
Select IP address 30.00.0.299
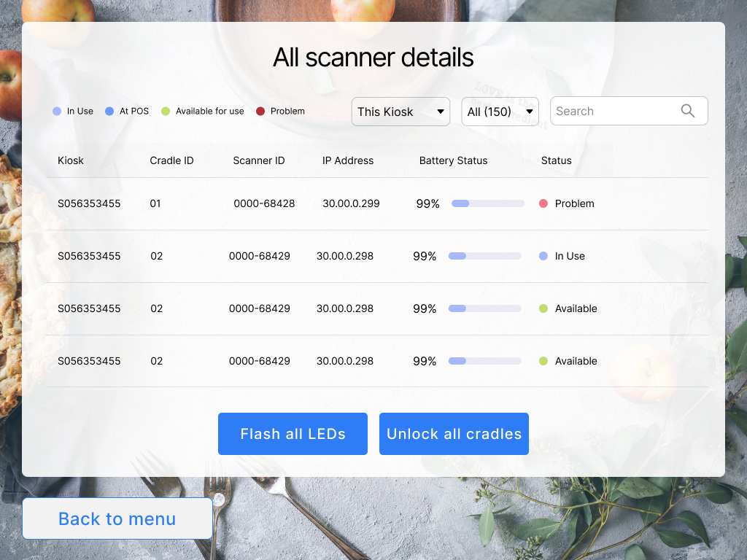[351, 203]
